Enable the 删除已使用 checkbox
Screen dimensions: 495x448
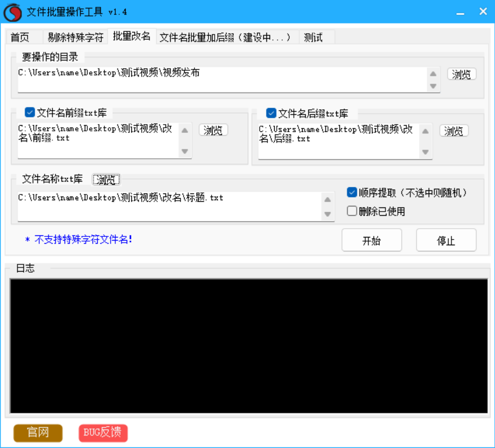352,211
